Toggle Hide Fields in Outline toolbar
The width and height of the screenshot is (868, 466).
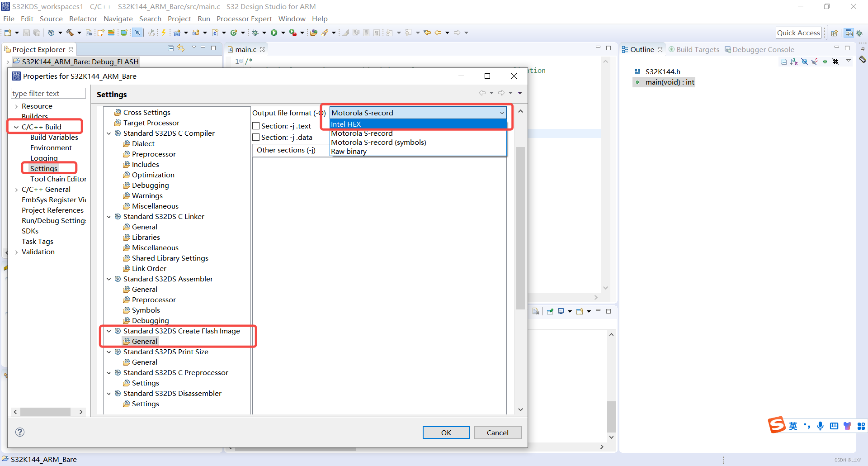point(804,62)
